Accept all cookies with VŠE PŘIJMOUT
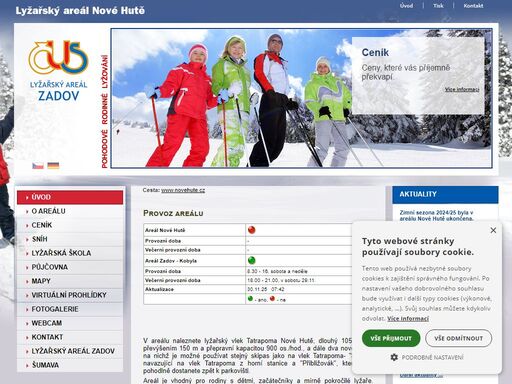 pos(391,338)
